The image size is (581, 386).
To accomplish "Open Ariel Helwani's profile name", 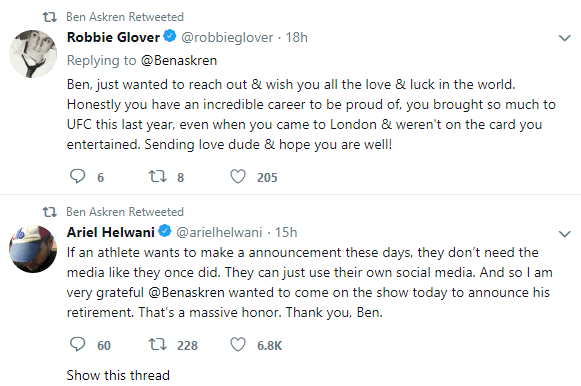I will coord(111,232).
